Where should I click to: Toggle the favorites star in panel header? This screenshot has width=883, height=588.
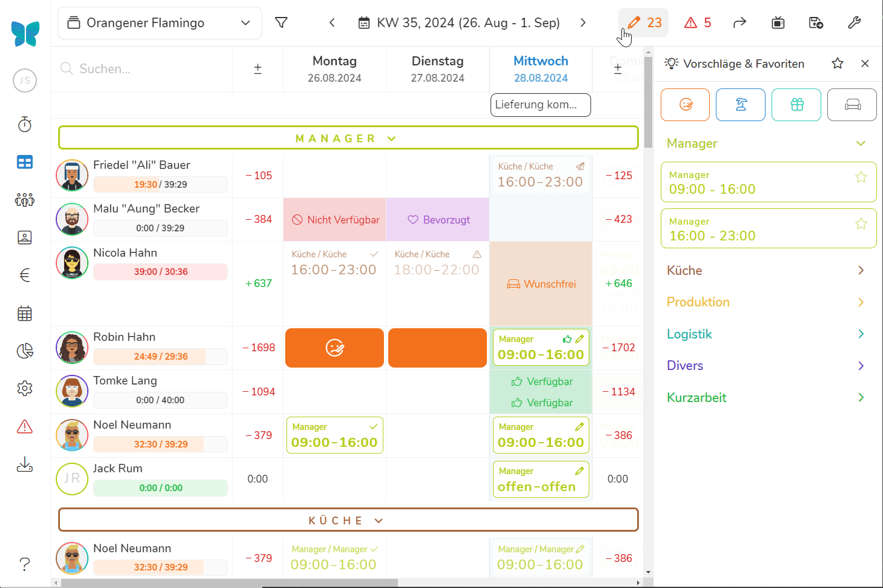tap(838, 64)
